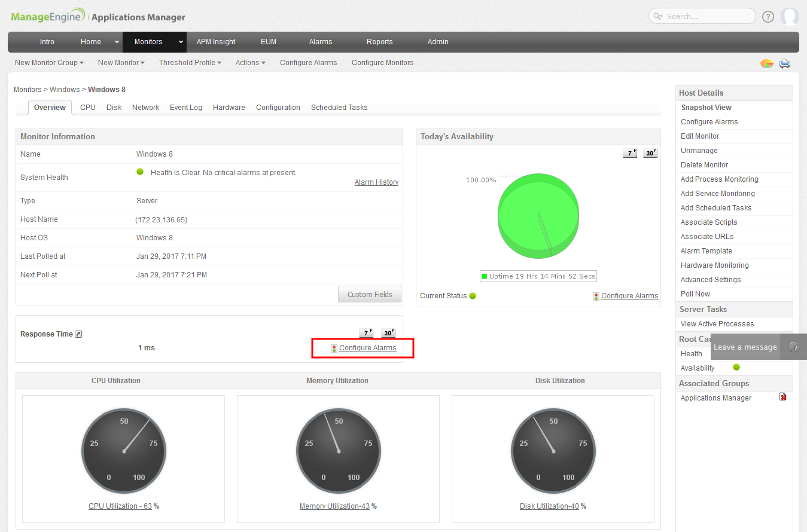Click the green System Health status dot

(140, 172)
